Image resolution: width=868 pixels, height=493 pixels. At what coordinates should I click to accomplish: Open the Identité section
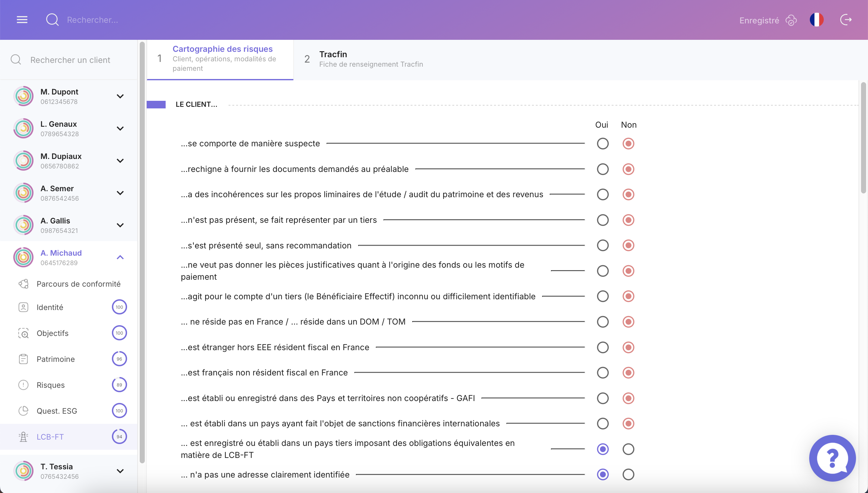(50, 307)
